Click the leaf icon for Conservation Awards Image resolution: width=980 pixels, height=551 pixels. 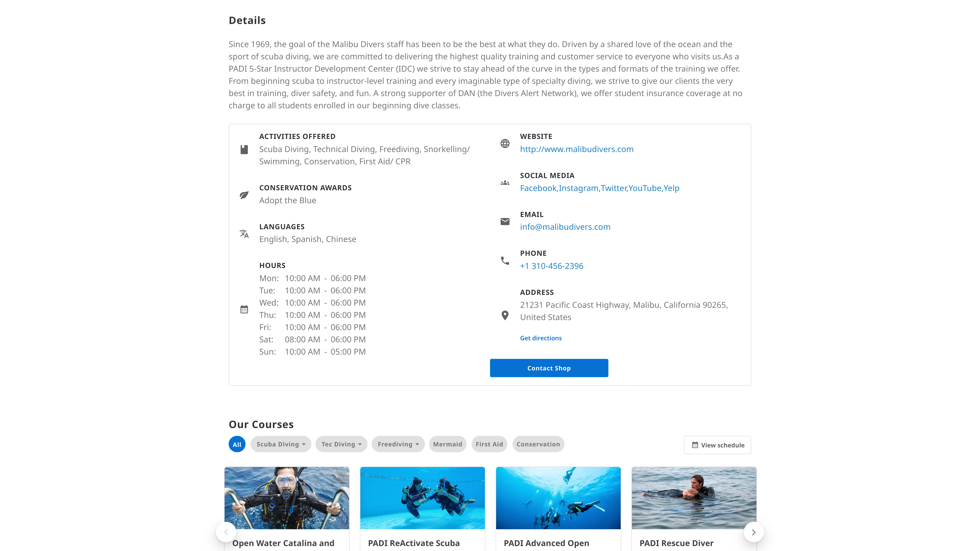tap(244, 195)
